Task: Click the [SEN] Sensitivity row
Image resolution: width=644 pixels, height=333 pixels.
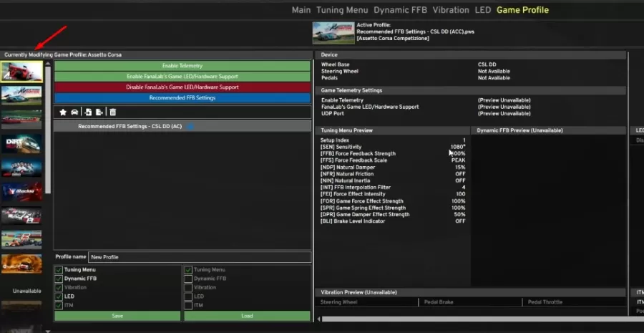Action: point(393,147)
